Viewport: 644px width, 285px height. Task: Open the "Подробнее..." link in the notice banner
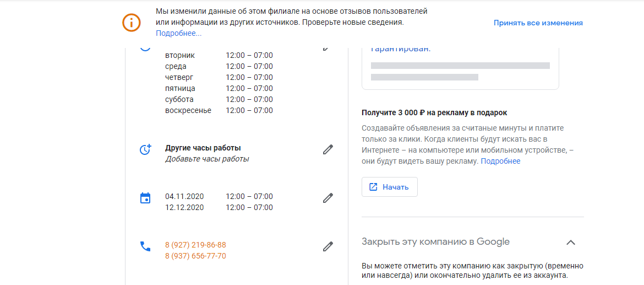pyautogui.click(x=179, y=34)
